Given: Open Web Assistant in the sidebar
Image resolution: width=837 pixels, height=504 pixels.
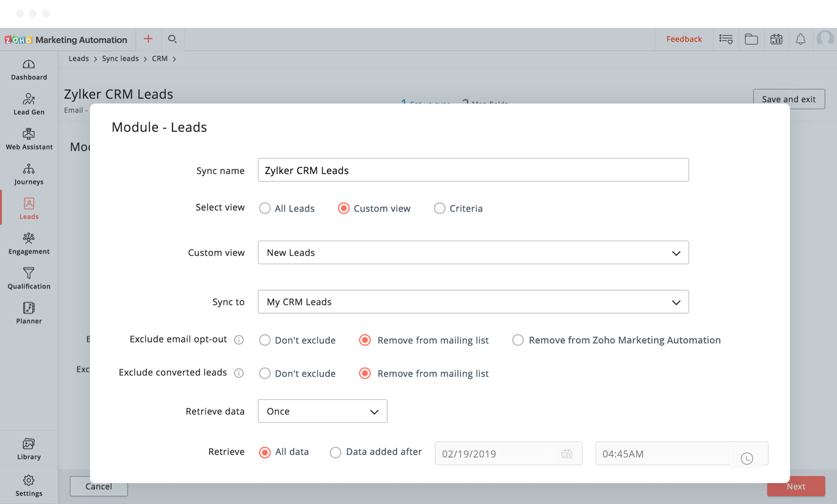Looking at the screenshot, I should (x=29, y=140).
